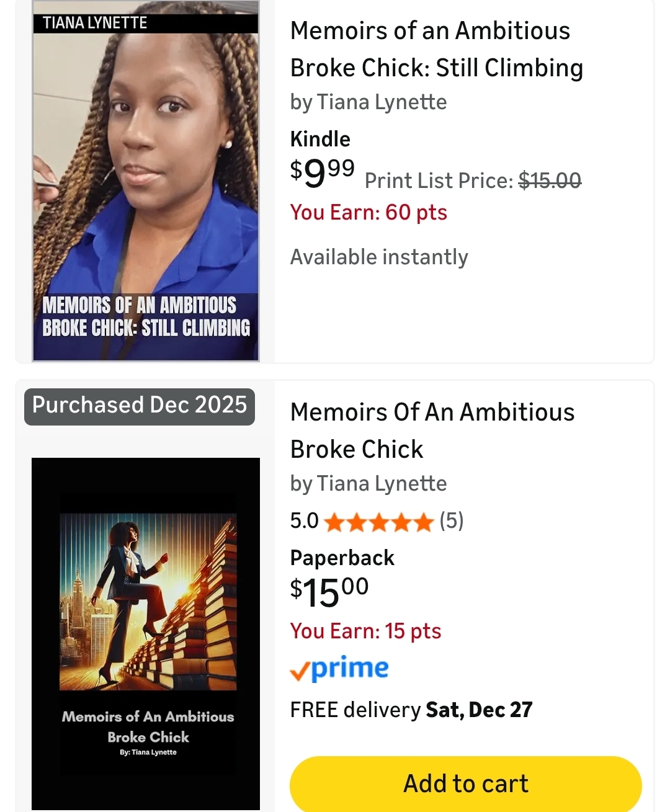Open the (5) review count link
670x812 pixels.
point(451,521)
